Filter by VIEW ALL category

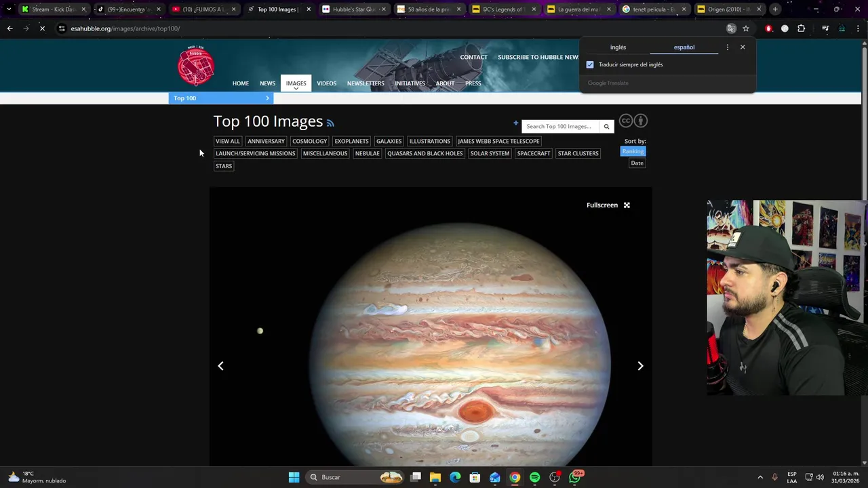coord(228,141)
